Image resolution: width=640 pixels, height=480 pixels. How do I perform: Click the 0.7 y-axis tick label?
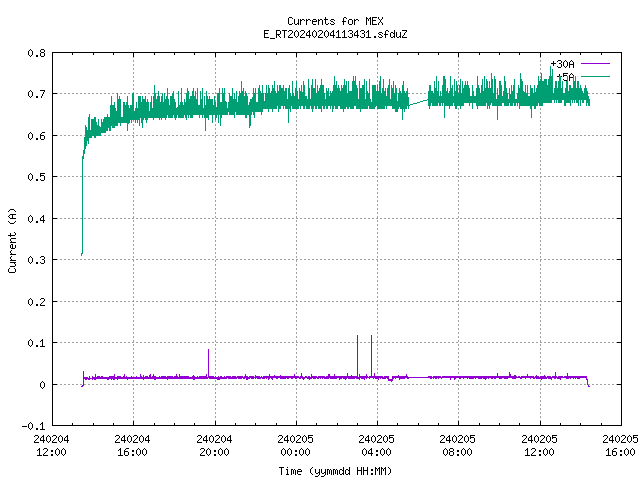(36, 94)
